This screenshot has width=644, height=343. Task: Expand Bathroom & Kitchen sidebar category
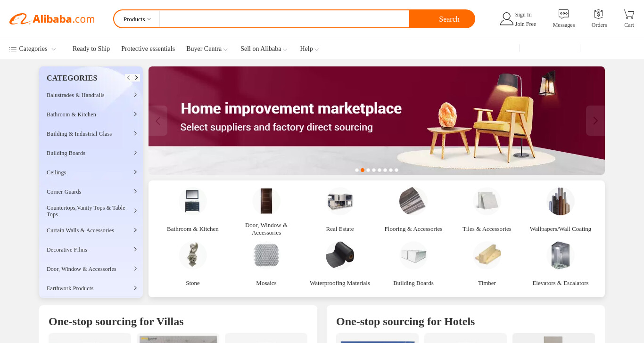pos(91,114)
